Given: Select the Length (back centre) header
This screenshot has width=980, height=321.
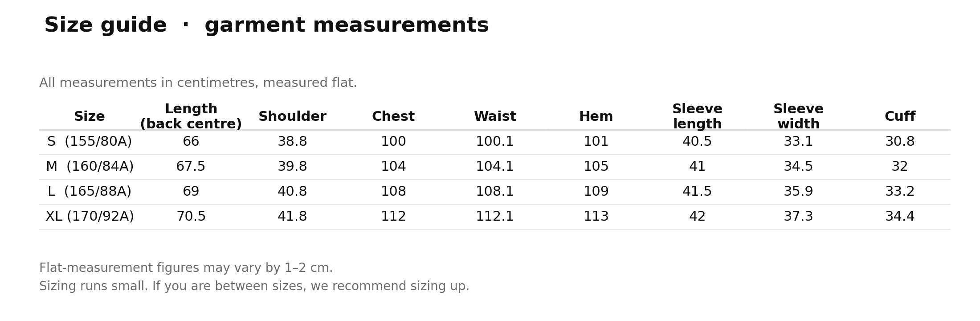Looking at the screenshot, I should (x=191, y=117).
